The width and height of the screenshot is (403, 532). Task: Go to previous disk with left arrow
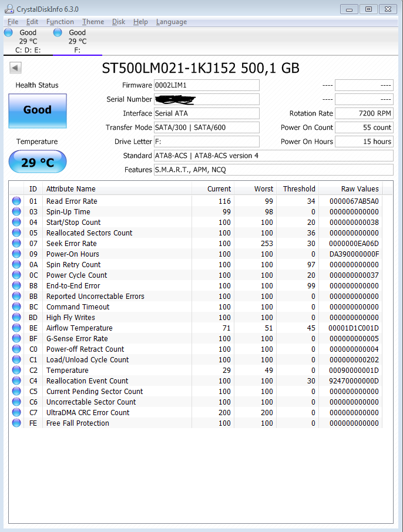[15, 68]
